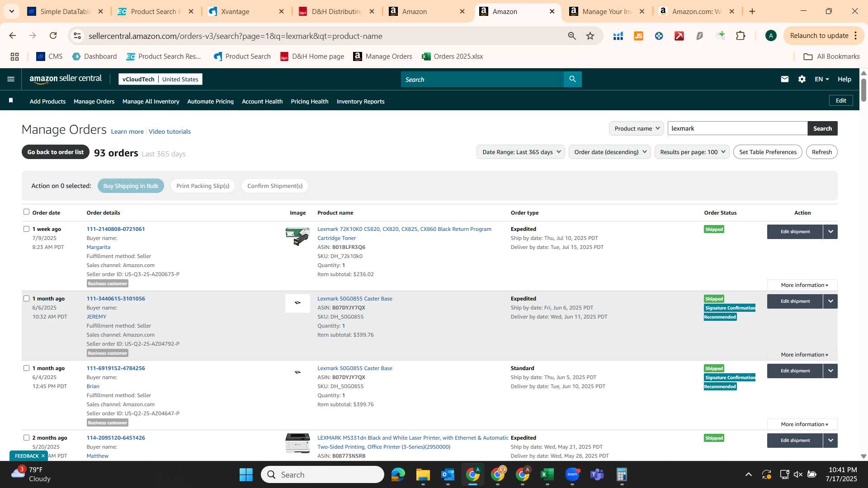Open Excel from the taskbar
The image size is (868, 488).
point(547,474)
